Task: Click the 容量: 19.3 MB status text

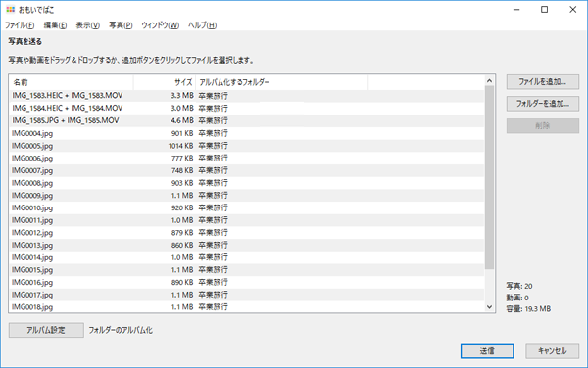Action: pyautogui.click(x=528, y=309)
